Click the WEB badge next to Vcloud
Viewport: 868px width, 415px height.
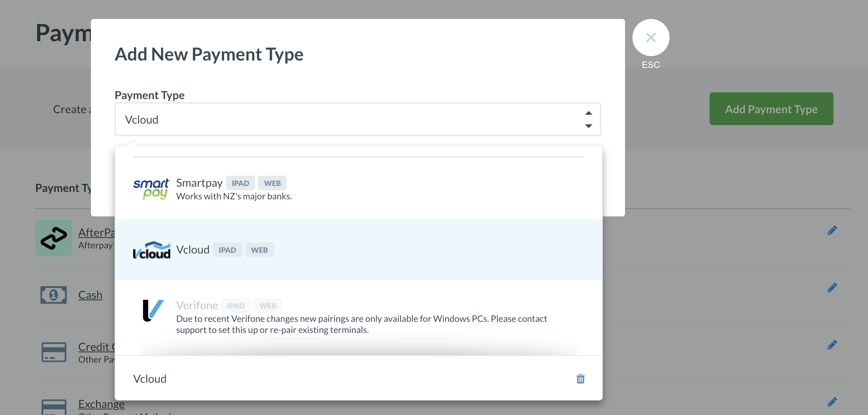pos(259,250)
